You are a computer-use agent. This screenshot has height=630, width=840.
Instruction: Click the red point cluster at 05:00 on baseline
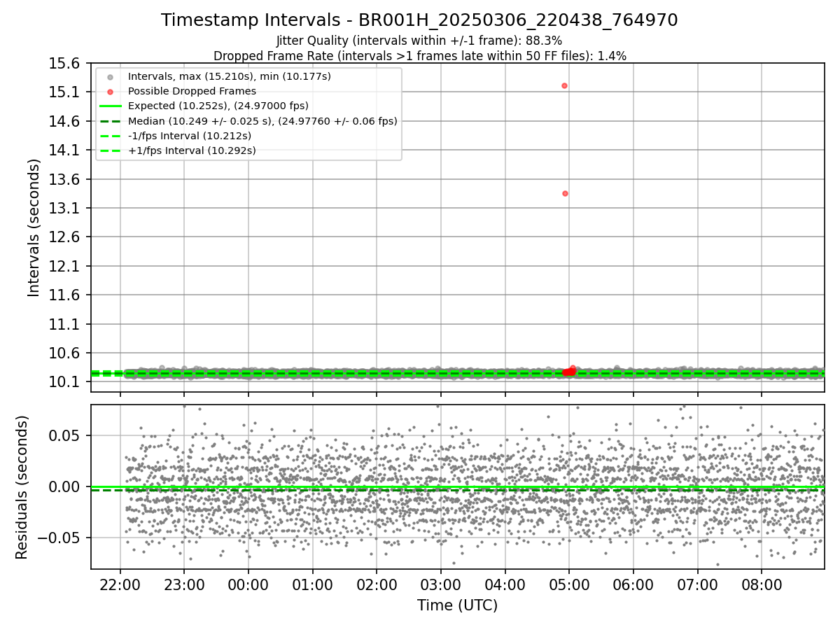(569, 372)
